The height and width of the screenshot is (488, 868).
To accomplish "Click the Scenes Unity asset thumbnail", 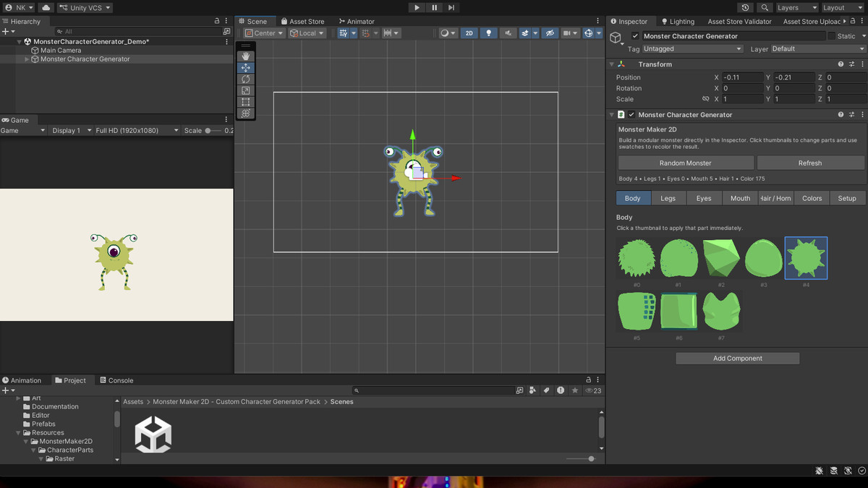I will [153, 435].
